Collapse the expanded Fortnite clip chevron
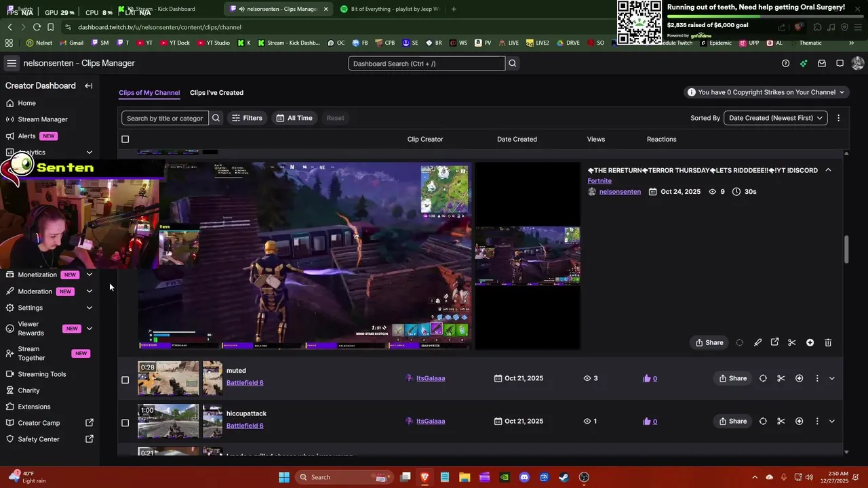 tap(828, 170)
